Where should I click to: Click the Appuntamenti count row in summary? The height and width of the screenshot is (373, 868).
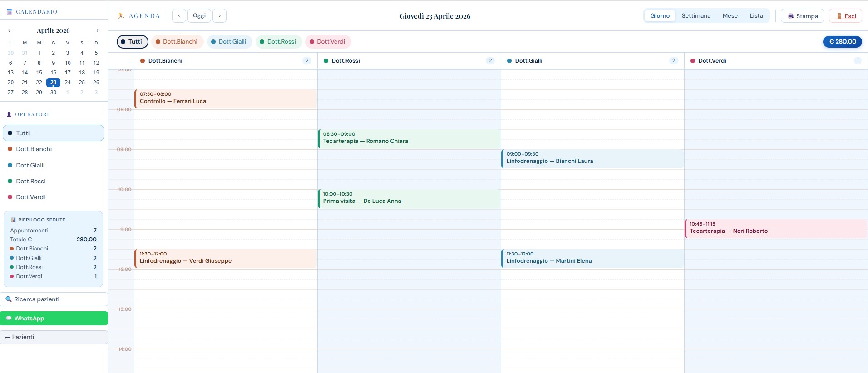click(53, 231)
